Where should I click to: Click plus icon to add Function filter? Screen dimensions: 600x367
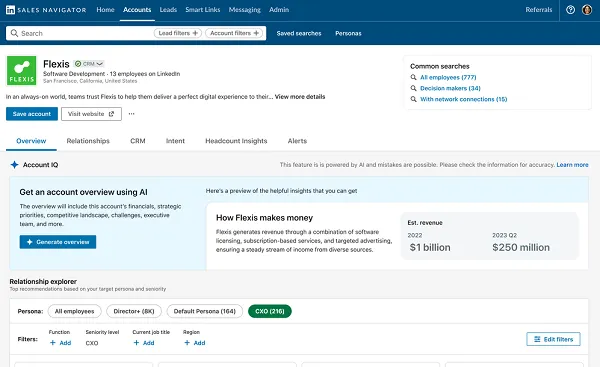53,343
